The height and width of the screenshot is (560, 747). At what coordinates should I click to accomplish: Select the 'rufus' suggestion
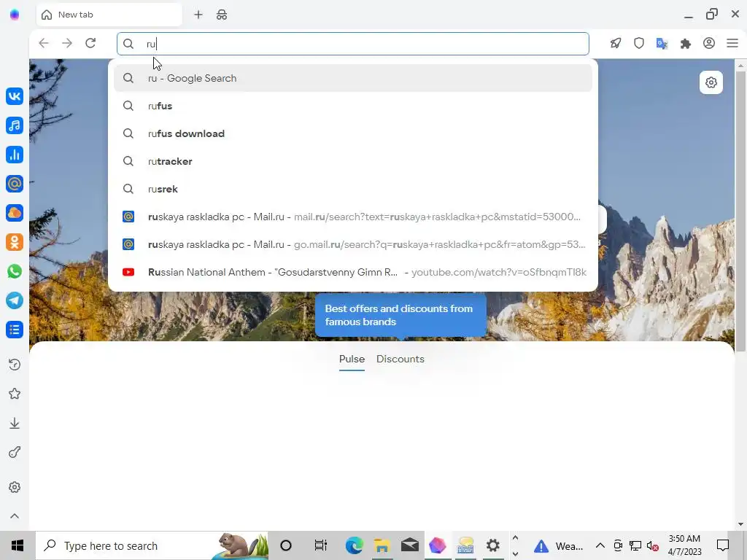[x=353, y=106]
